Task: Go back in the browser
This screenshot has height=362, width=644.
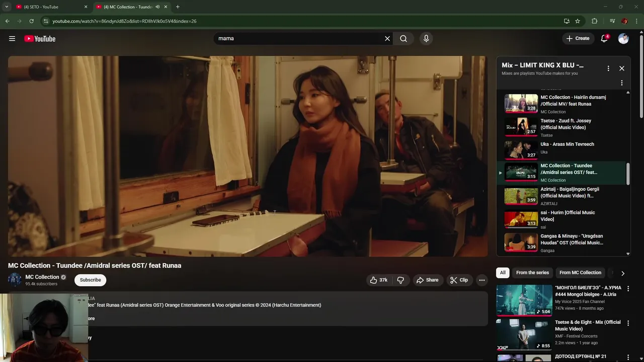Action: click(x=7, y=21)
